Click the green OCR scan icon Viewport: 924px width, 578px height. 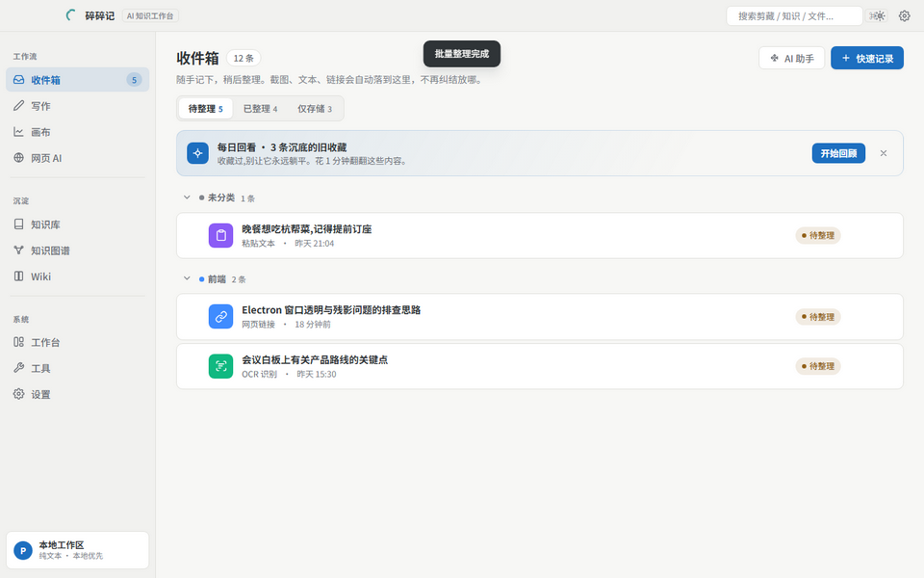click(221, 366)
